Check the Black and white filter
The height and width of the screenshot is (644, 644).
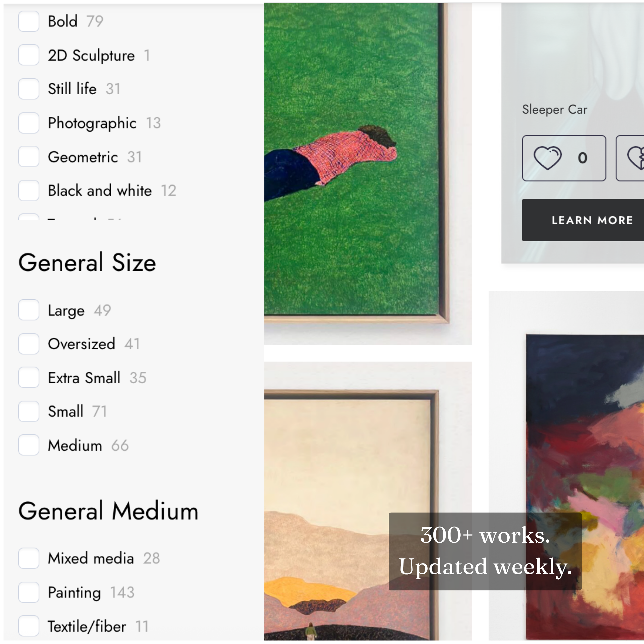pyautogui.click(x=29, y=191)
